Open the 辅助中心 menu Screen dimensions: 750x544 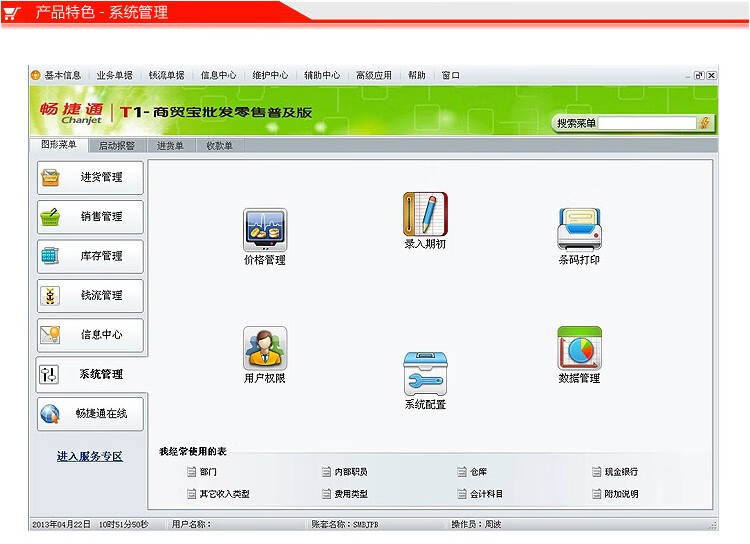[x=322, y=75]
